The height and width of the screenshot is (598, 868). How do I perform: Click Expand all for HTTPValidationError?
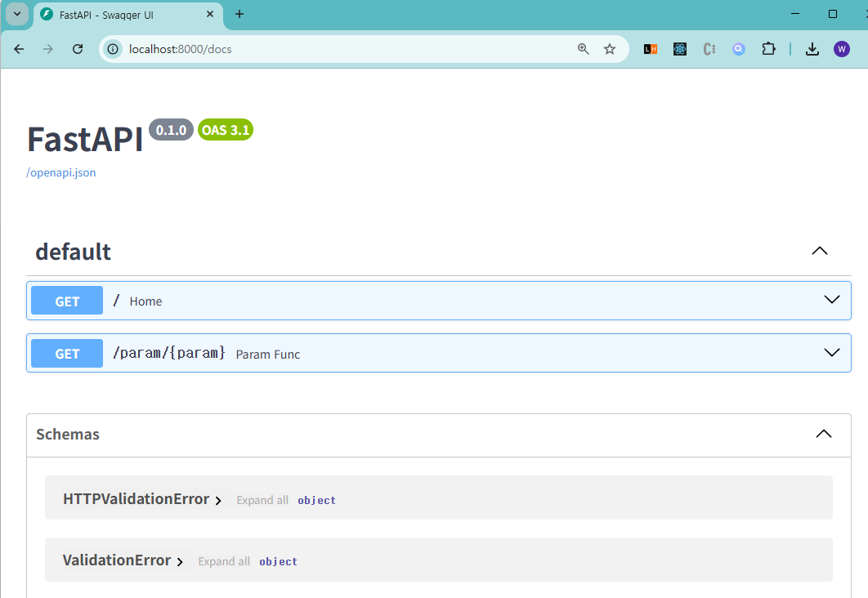tap(262, 500)
